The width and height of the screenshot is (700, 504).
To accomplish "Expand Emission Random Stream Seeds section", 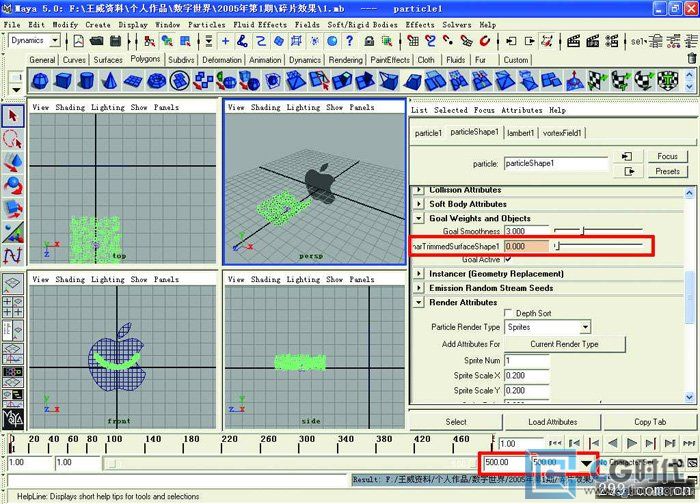I will pyautogui.click(x=419, y=288).
